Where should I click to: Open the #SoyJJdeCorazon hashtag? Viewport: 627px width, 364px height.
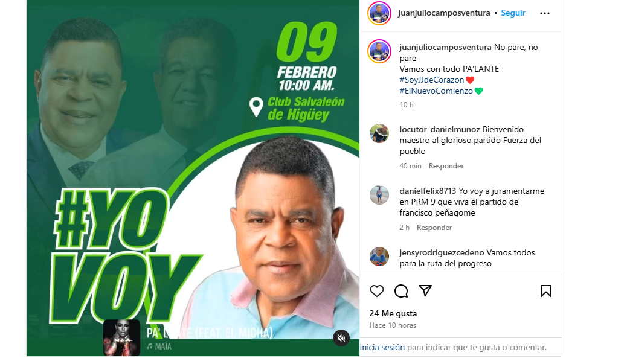point(431,80)
